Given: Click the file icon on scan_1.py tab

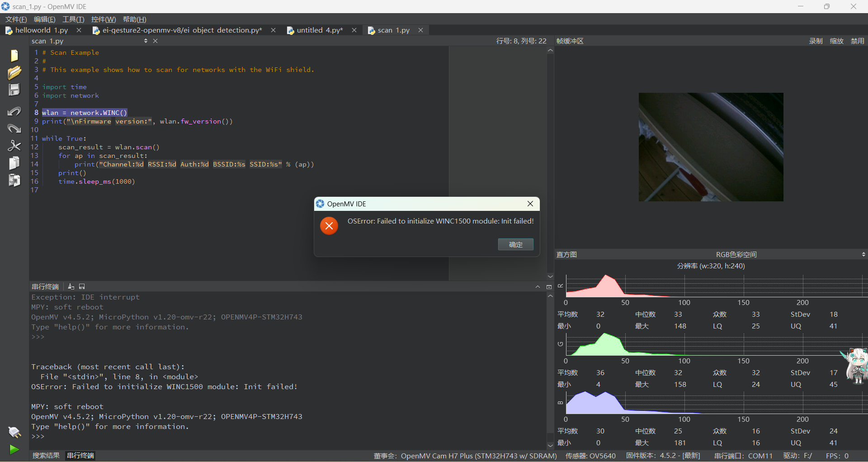Looking at the screenshot, I should (x=371, y=30).
